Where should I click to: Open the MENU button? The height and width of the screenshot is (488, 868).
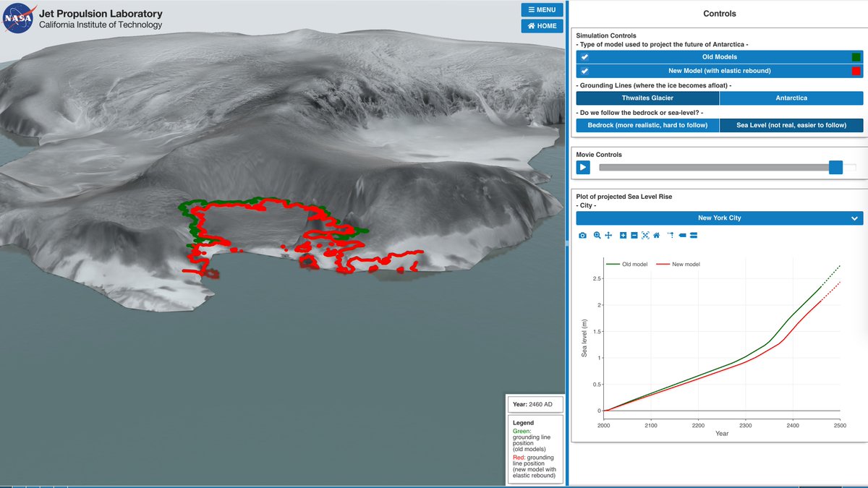542,9
